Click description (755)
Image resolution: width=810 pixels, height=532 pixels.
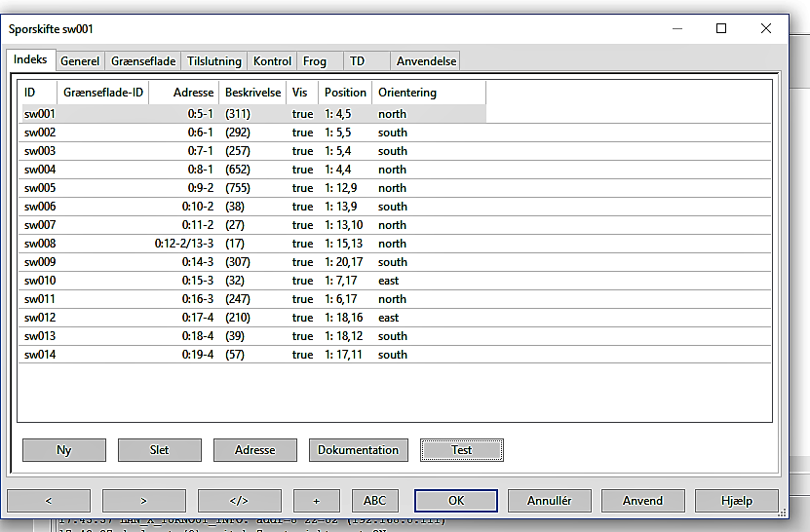pos(238,188)
